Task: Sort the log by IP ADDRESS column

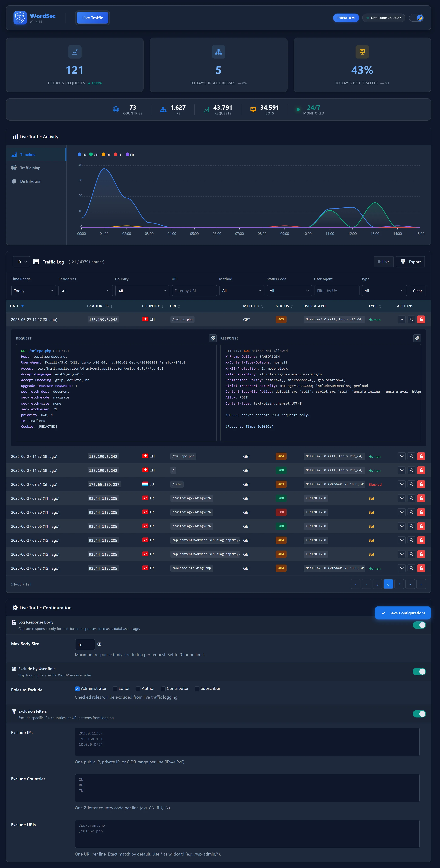Action: [100, 306]
